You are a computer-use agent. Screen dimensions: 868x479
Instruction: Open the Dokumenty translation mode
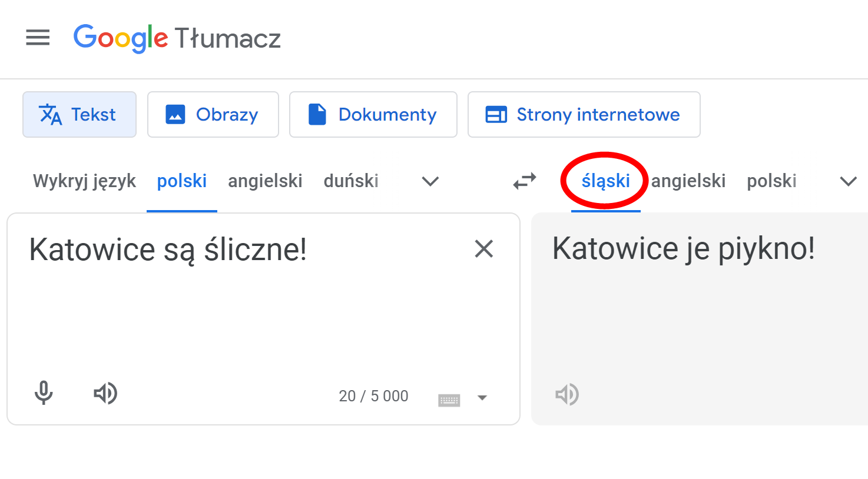point(373,114)
